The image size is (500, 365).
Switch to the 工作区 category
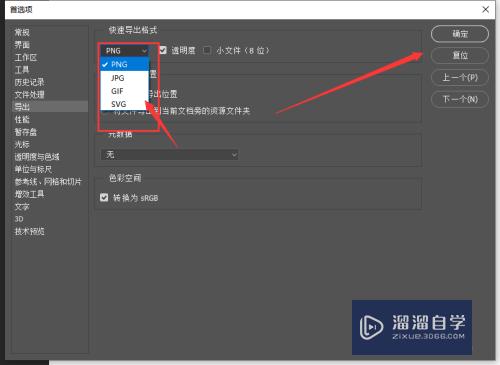pos(26,57)
